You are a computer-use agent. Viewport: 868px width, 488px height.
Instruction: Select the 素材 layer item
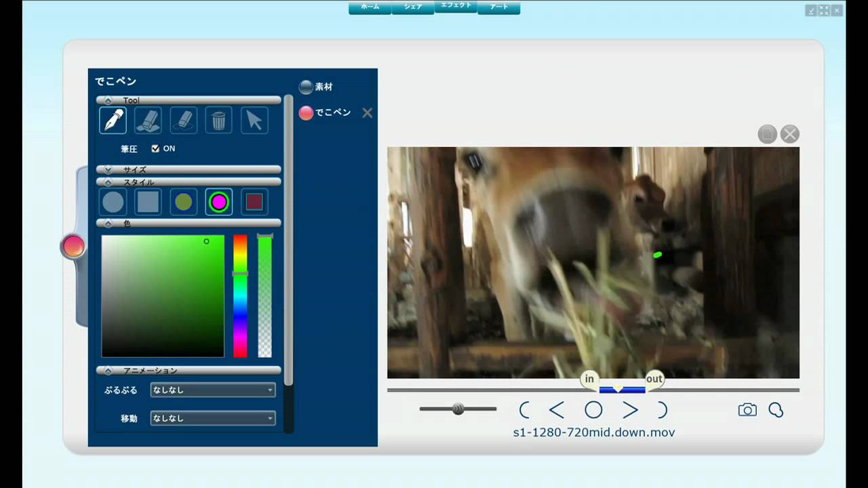316,87
